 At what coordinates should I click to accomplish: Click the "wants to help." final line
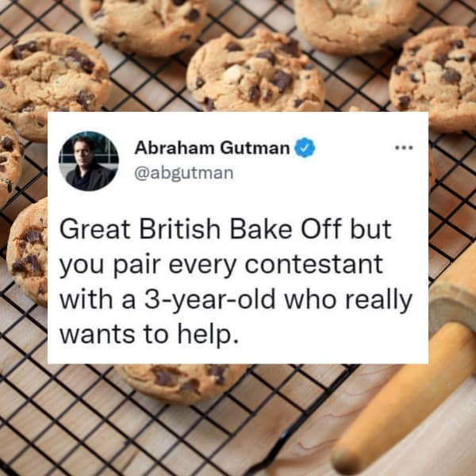pos(148,335)
